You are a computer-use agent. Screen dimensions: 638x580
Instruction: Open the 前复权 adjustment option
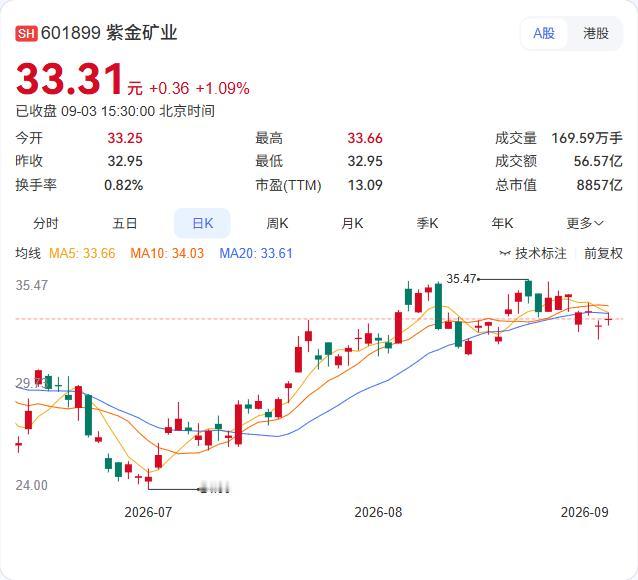[603, 253]
